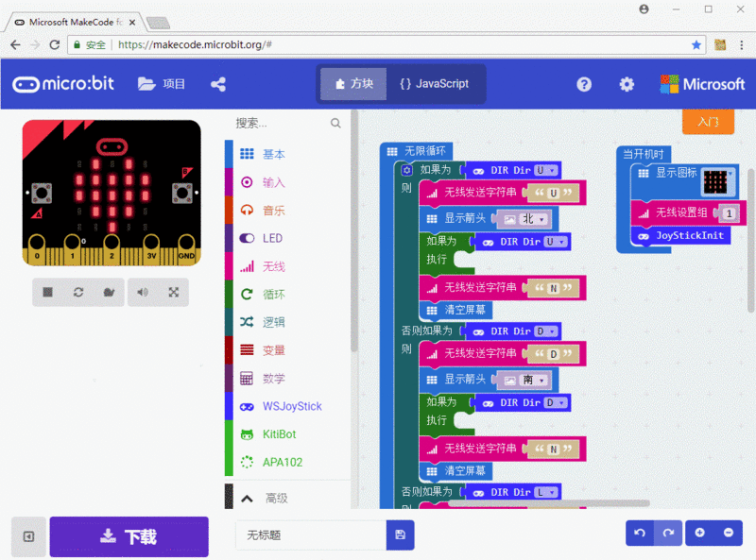Image resolution: width=756 pixels, height=560 pixels.
Task: Reload the browser page
Action: pos(55,44)
